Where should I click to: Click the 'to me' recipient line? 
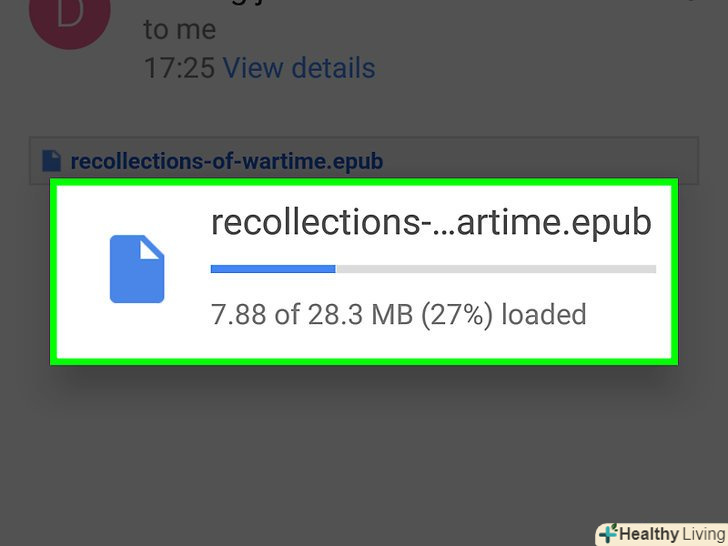pos(180,30)
